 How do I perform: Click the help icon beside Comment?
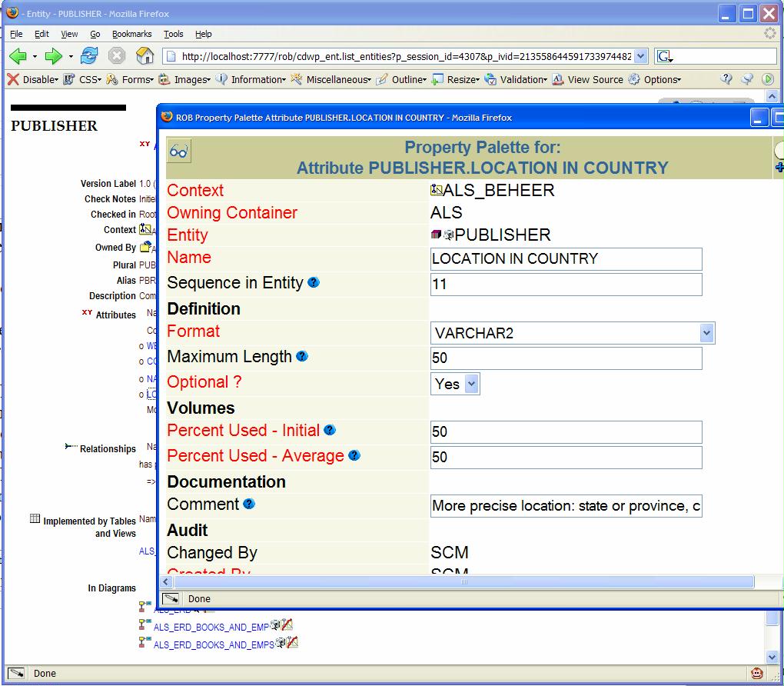tap(249, 505)
